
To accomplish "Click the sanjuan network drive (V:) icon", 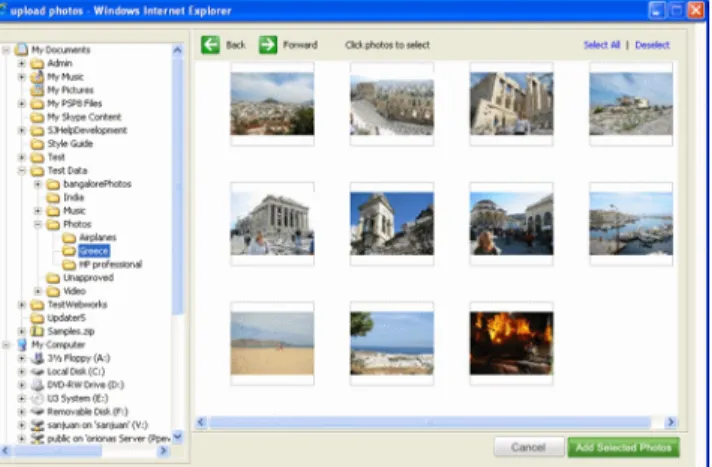I will point(37,425).
